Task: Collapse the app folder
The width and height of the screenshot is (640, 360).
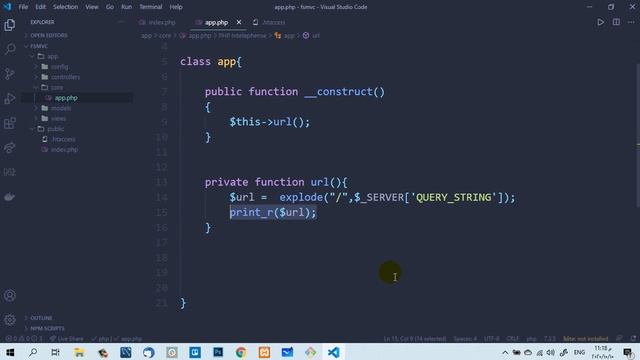Action: click(52, 56)
